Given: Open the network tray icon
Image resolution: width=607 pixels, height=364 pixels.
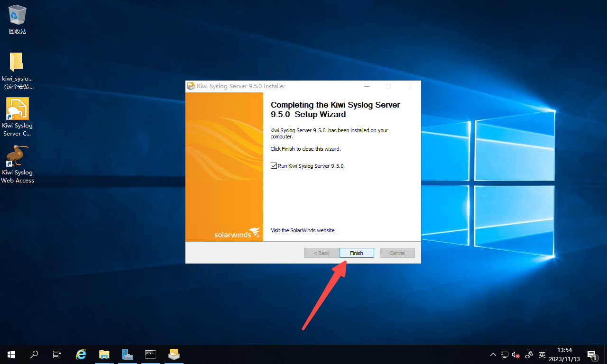Looking at the screenshot, I should tap(505, 355).
